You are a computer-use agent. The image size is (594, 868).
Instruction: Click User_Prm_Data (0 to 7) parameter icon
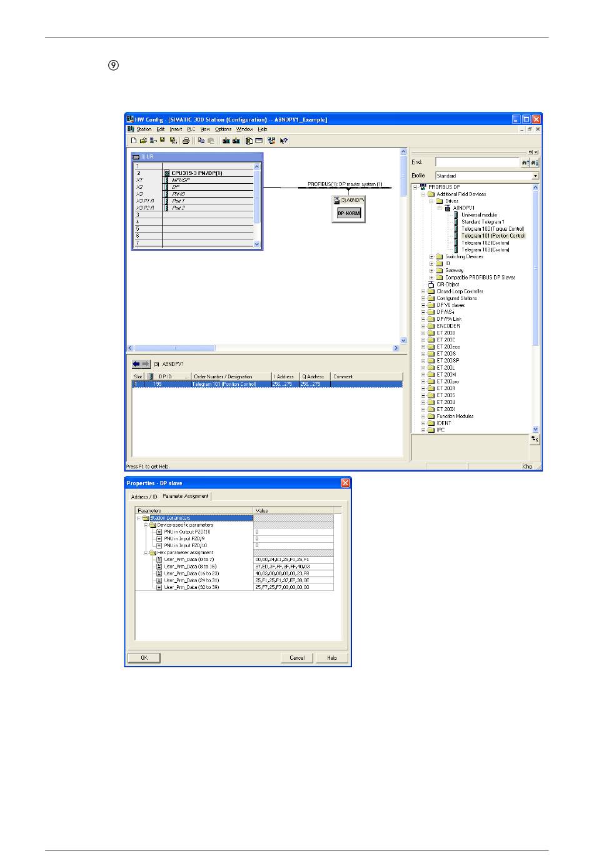(x=159, y=560)
